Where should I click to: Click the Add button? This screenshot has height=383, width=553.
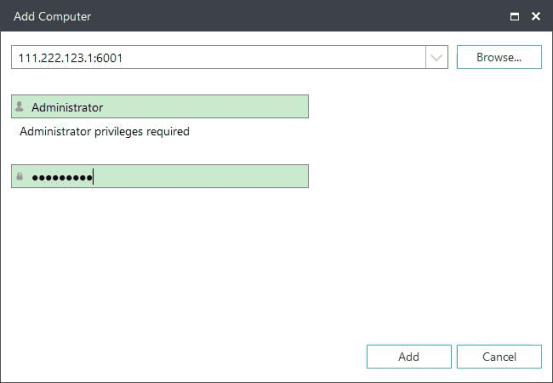click(409, 357)
